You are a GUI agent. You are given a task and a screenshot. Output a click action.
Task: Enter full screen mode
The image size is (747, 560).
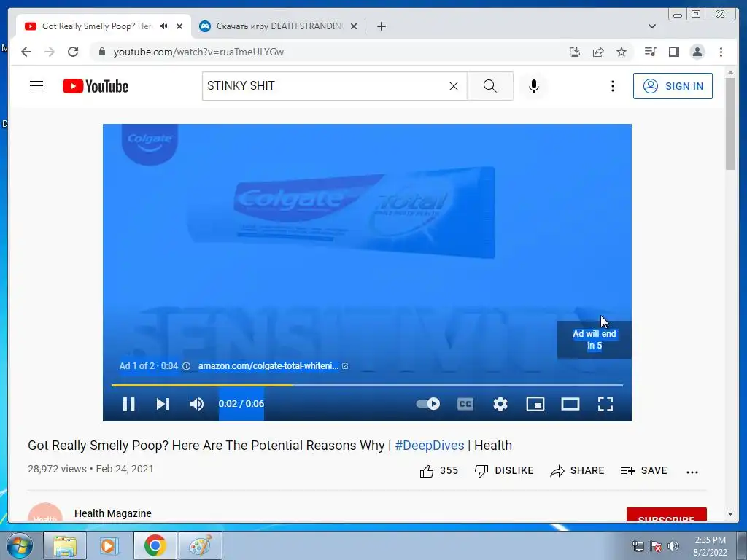[605, 404]
